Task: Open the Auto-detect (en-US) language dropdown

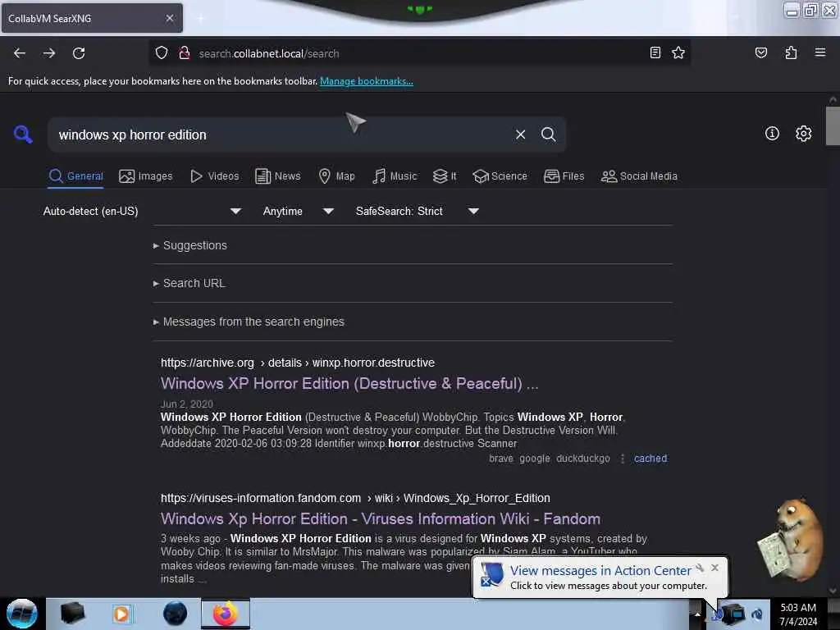Action: 143,211
